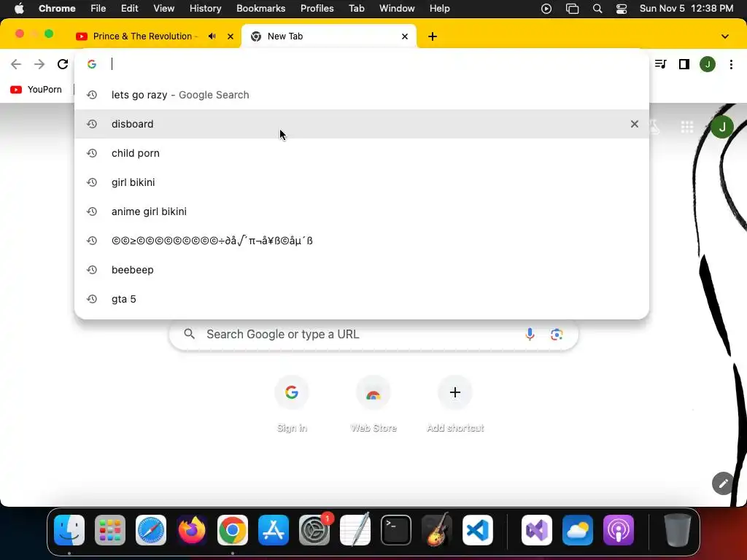This screenshot has width=747, height=560.
Task: Open the Now Playing menu bar icon
Action: [546, 9]
